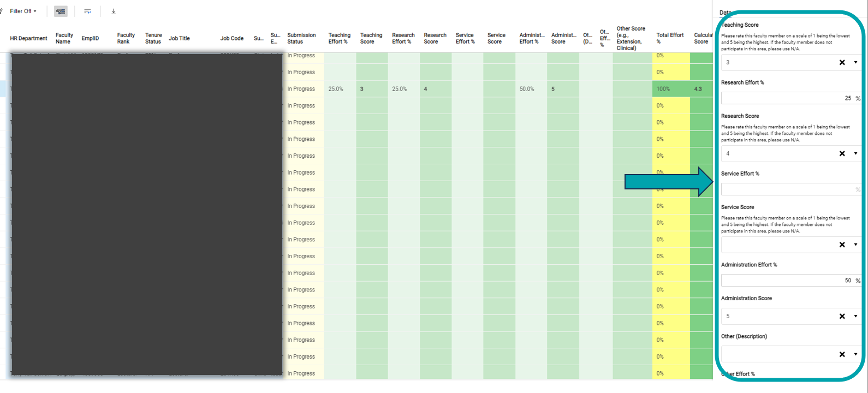Image resolution: width=868 pixels, height=393 pixels.
Task: Click the EmplID column header
Action: pyautogui.click(x=90, y=38)
